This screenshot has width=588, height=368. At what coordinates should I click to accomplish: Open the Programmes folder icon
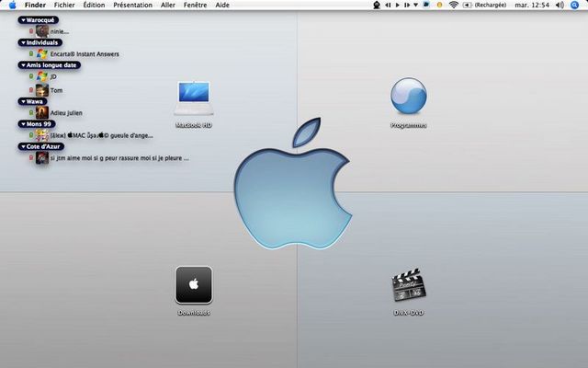408,96
